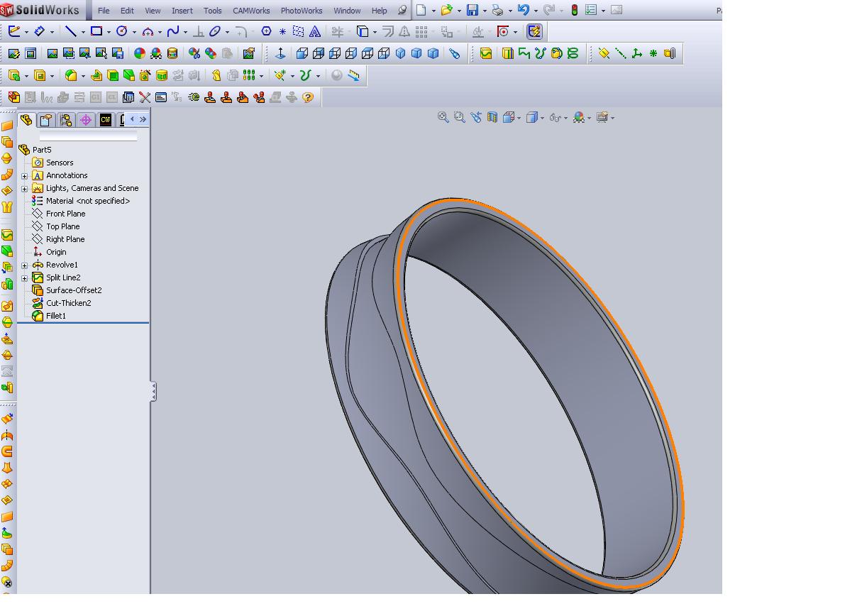The width and height of the screenshot is (862, 616).
Task: Expand the Lights, Cameras and Scene folder
Action: (24, 189)
